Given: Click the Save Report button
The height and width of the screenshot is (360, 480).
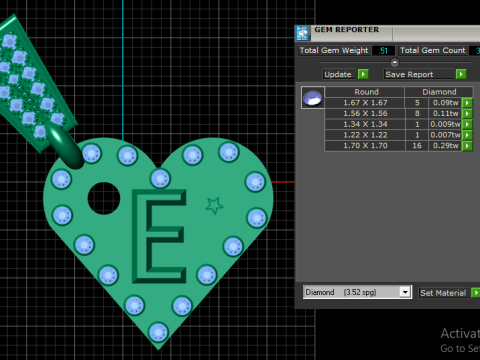Looking at the screenshot, I should [419, 74].
